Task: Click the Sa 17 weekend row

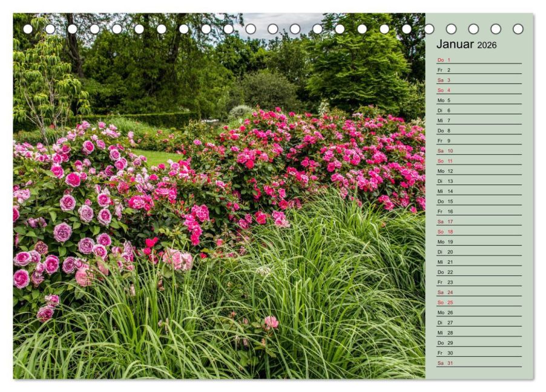Action: coord(479,221)
